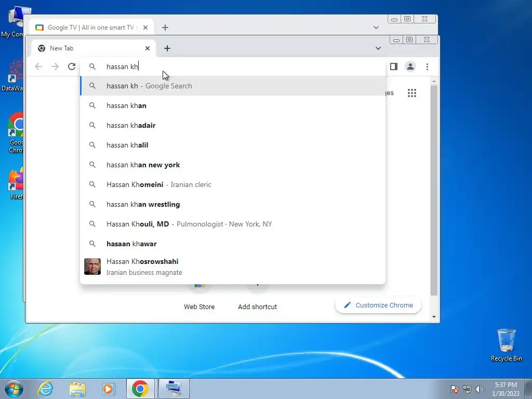Click the page scrollbar up arrow
532x399 pixels.
click(x=434, y=82)
